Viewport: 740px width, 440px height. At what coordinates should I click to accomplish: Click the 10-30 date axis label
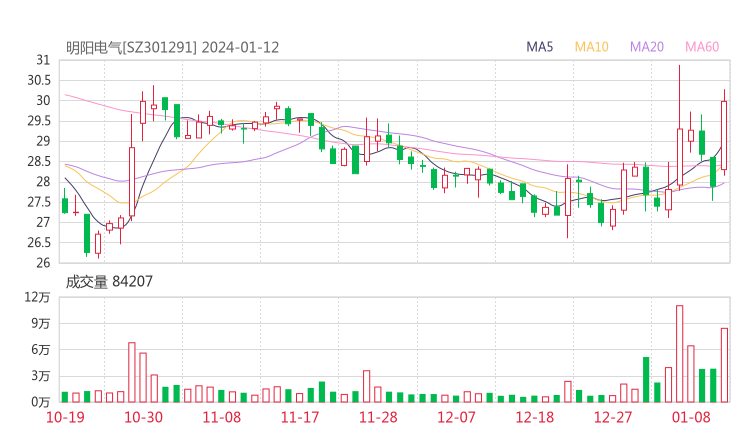click(143, 417)
